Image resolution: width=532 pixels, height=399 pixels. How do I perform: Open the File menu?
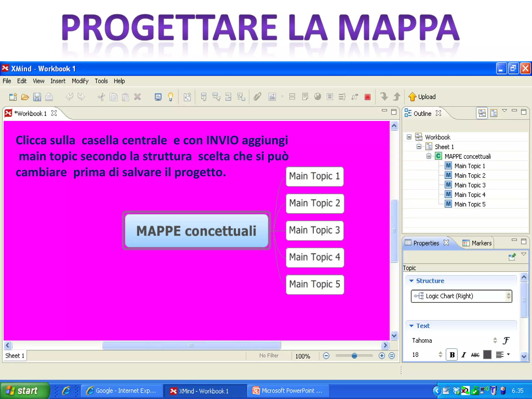point(7,81)
